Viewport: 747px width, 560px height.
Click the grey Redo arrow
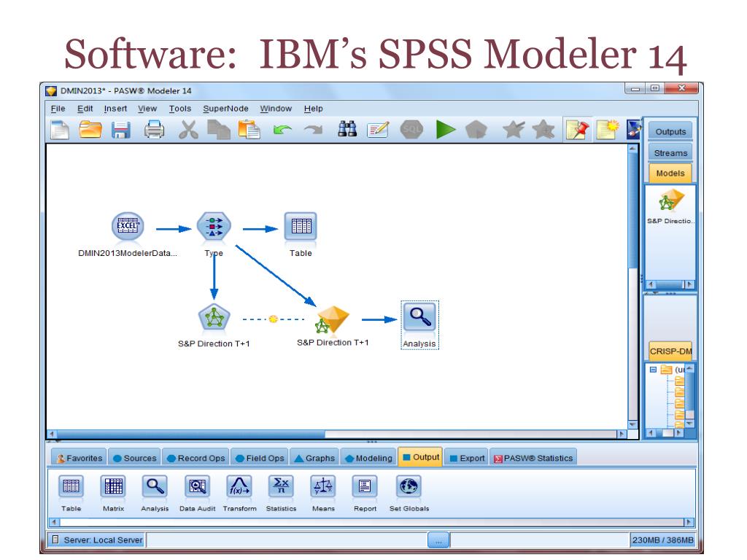click(x=313, y=130)
